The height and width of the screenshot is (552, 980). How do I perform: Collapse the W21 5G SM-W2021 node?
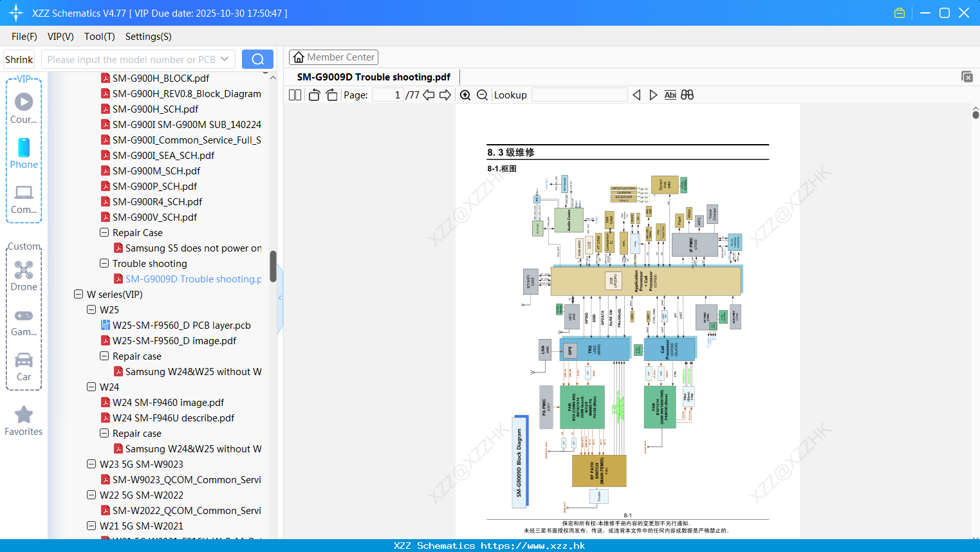pyautogui.click(x=91, y=526)
